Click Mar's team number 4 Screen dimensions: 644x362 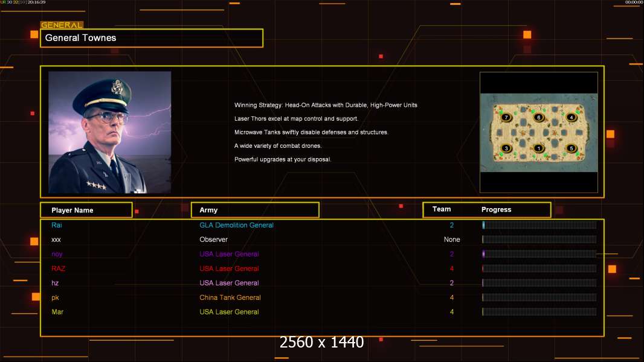(452, 312)
